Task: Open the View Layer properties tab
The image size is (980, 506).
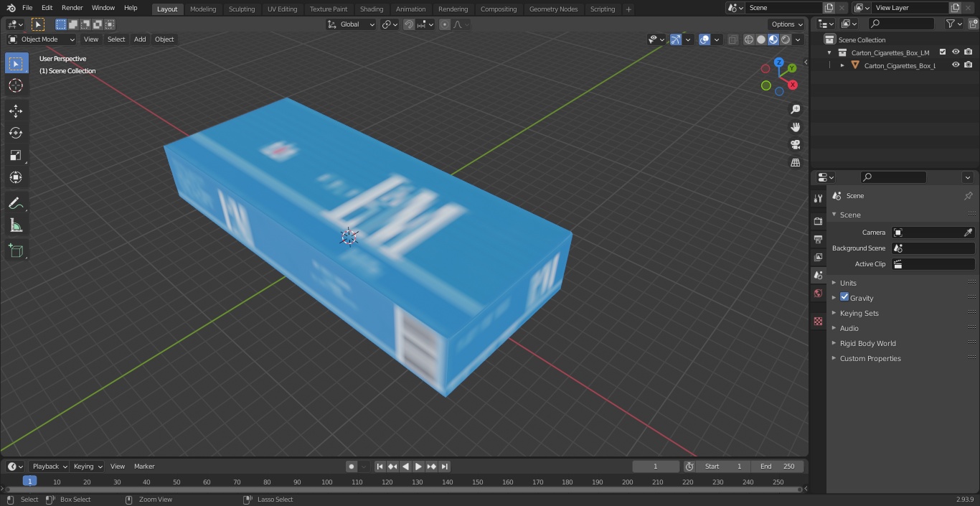Action: 818,257
